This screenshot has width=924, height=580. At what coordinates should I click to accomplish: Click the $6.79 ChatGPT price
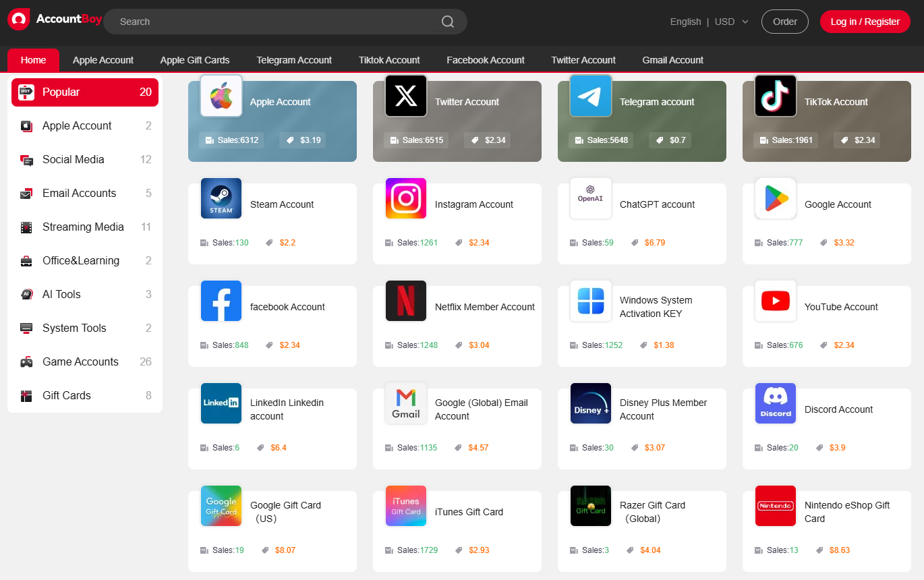(x=655, y=243)
